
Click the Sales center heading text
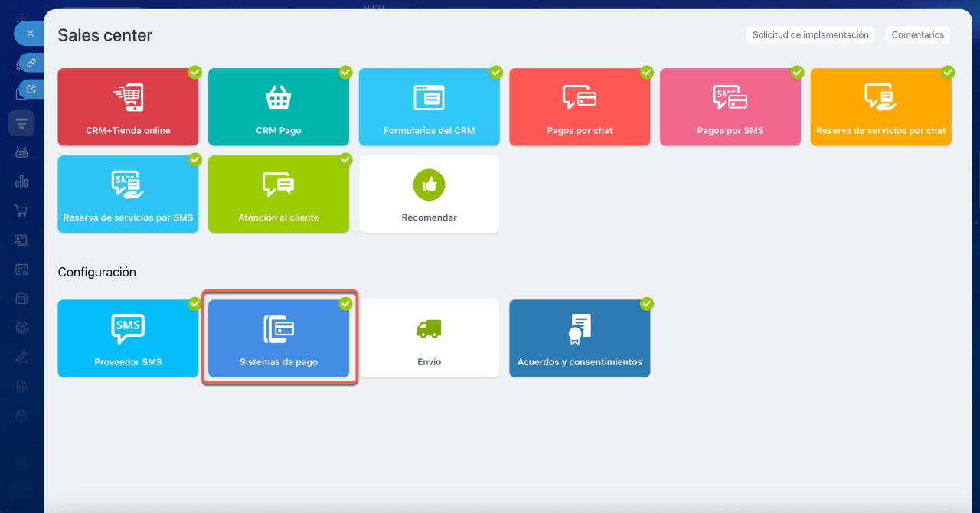(x=105, y=34)
